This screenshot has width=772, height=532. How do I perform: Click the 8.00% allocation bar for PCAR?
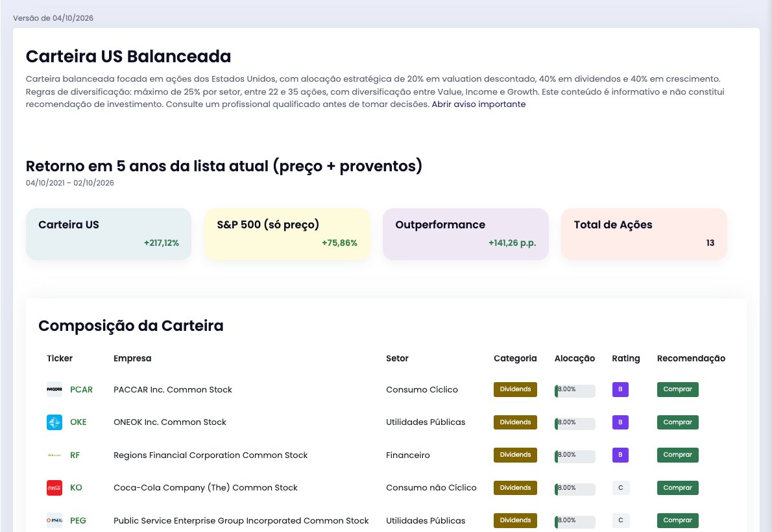[x=575, y=391]
